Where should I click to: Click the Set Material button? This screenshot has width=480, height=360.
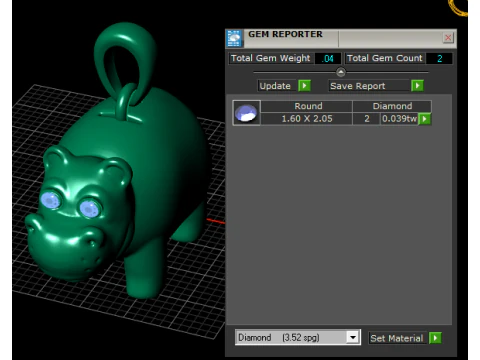397,338
